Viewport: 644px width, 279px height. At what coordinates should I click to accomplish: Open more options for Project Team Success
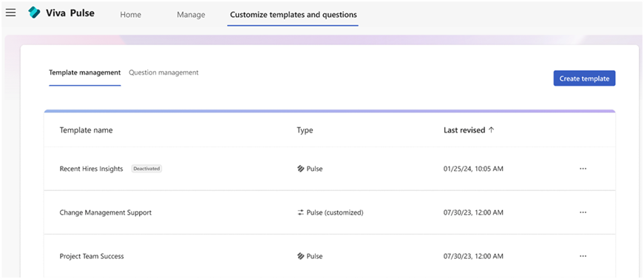[x=583, y=256]
